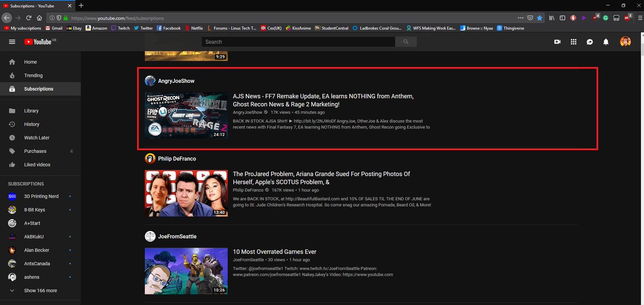Open The ProJared Problem video thumbnail
The image size is (644, 305).
point(186,193)
